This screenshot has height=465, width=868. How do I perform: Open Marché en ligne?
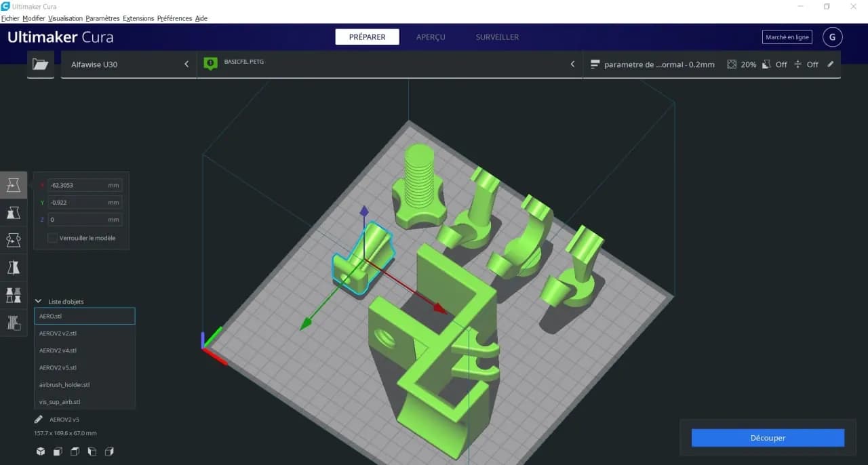click(x=787, y=37)
